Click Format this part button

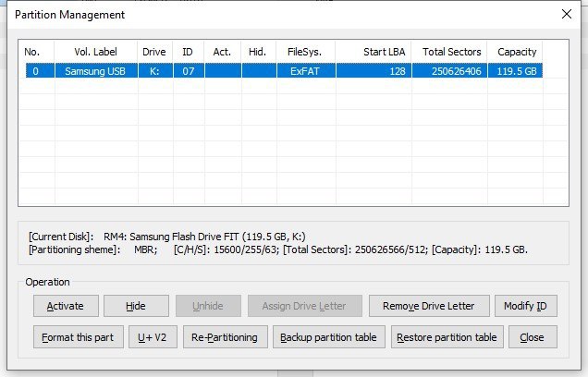(x=78, y=337)
